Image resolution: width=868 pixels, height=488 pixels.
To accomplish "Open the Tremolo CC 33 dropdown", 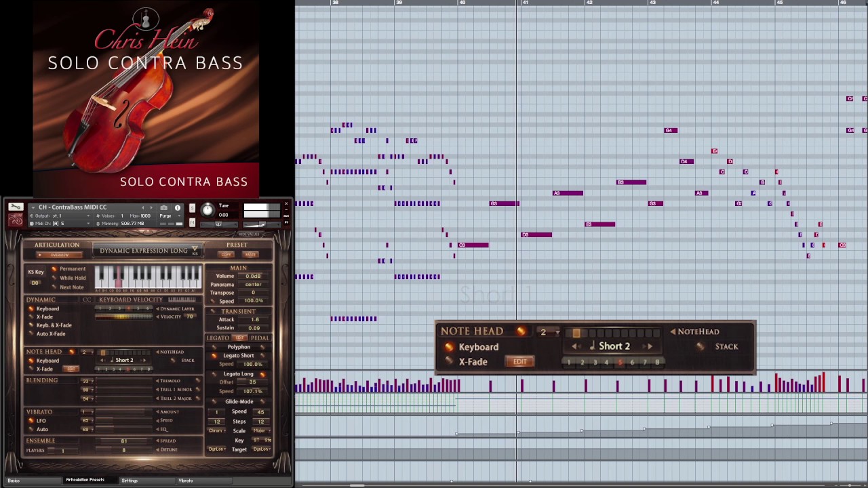I will coord(87,381).
